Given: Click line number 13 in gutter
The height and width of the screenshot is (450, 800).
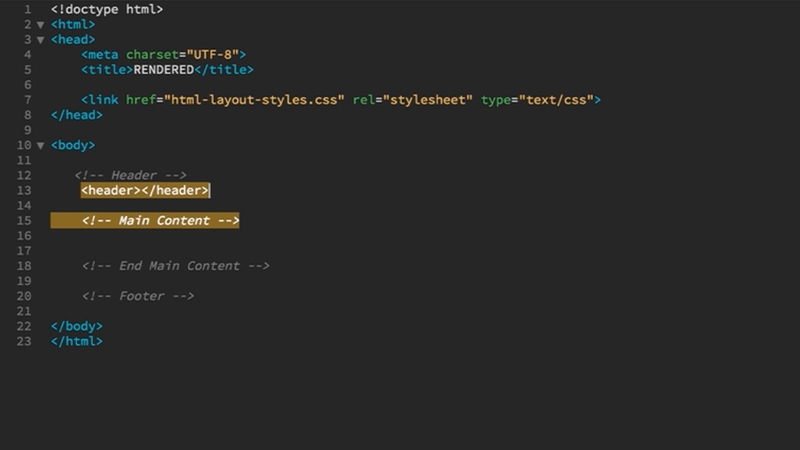Looking at the screenshot, I should [24, 190].
